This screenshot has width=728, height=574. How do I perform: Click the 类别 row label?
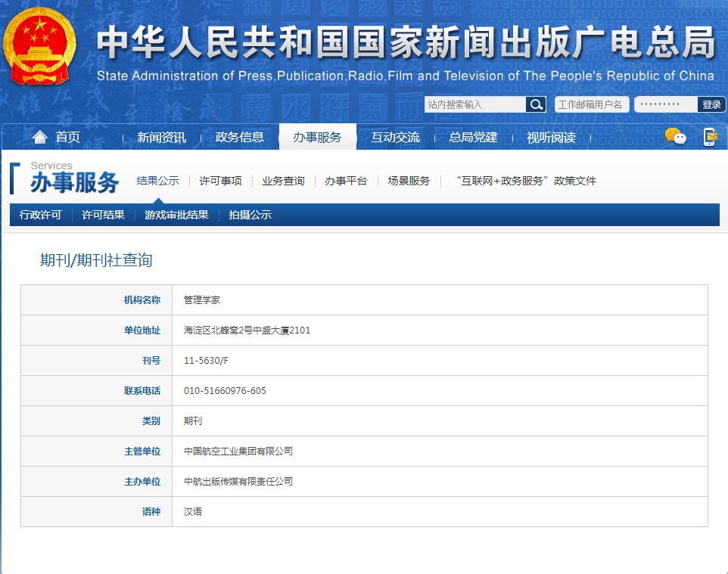(151, 421)
